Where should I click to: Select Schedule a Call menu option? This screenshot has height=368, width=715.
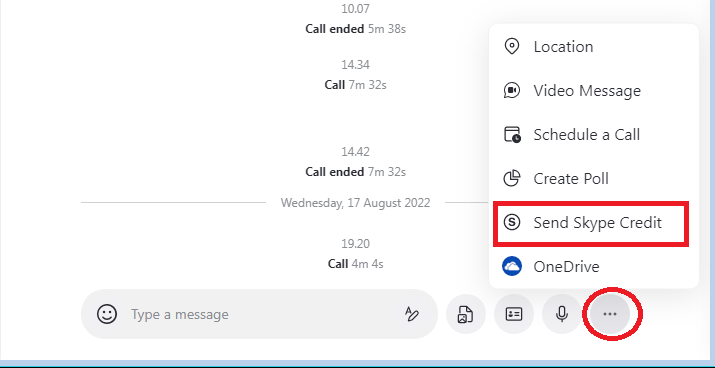point(594,135)
